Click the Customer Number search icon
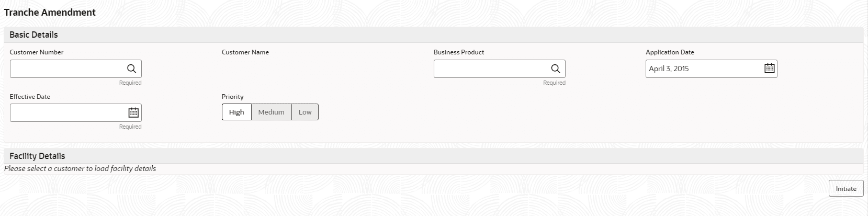868x216 pixels. click(x=131, y=69)
